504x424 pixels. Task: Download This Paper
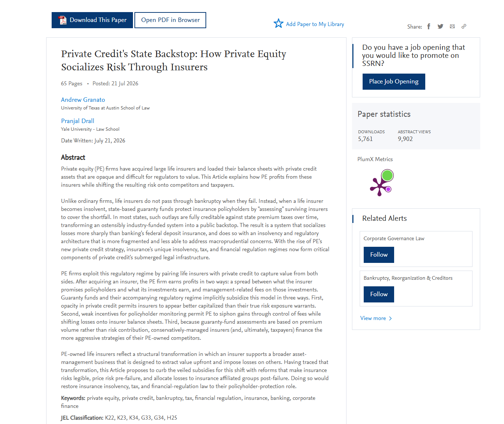click(x=92, y=20)
